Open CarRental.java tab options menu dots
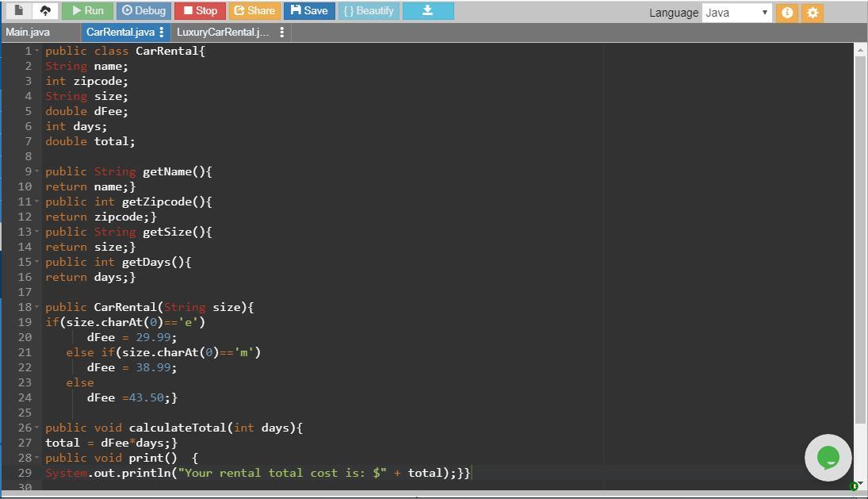The image size is (868, 499). [162, 32]
